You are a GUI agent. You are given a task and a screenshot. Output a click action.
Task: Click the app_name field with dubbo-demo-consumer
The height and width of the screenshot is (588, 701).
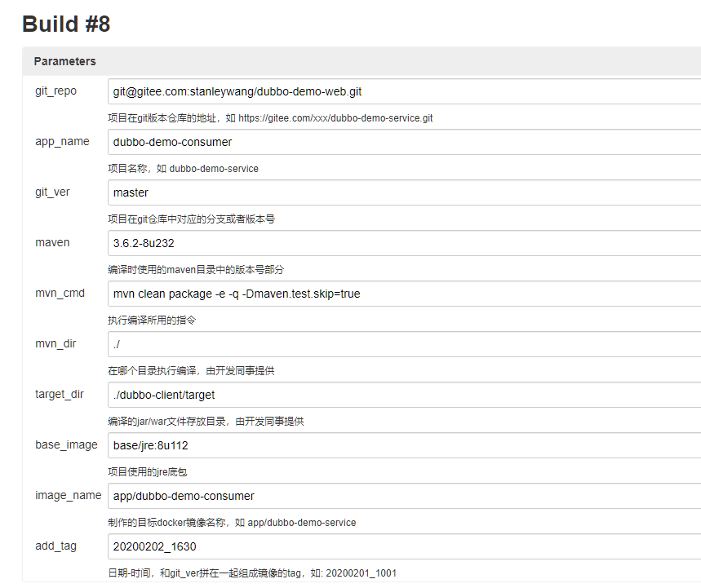(404, 142)
